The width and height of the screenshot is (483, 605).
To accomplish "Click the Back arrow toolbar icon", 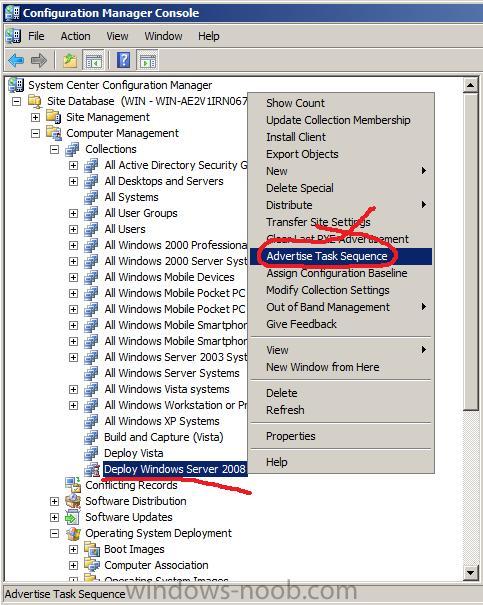I will click(16, 60).
